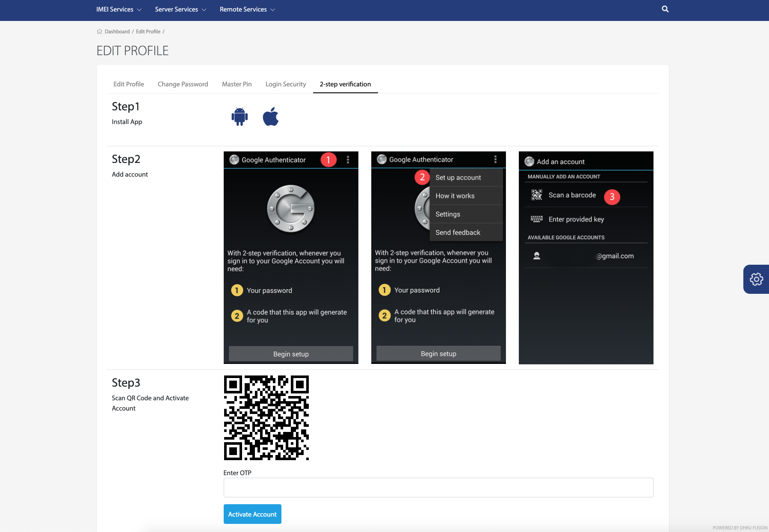
Task: Expand the IMEI Services dropdown
Action: (x=118, y=9)
